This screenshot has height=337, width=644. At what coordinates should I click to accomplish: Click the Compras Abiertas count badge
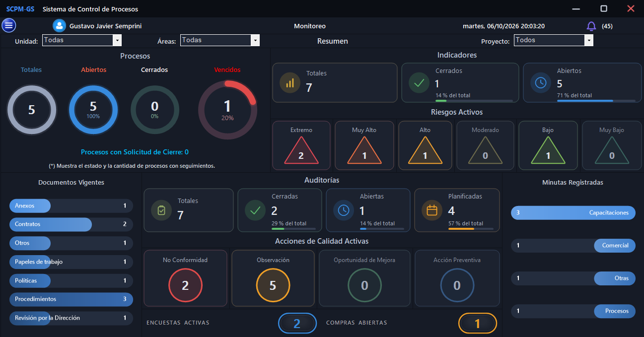(478, 324)
